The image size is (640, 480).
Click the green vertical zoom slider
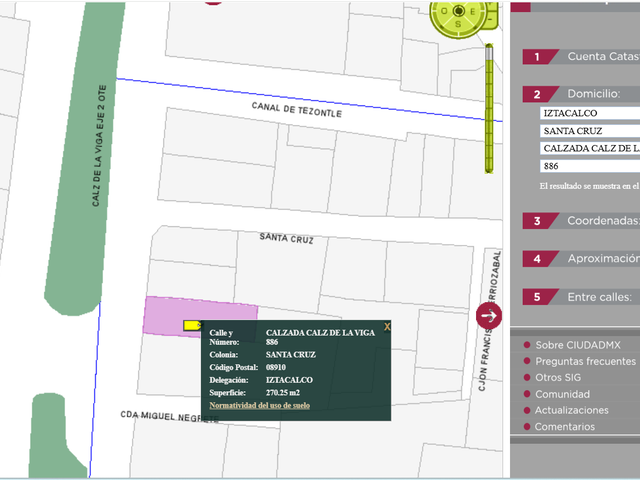coord(489,109)
